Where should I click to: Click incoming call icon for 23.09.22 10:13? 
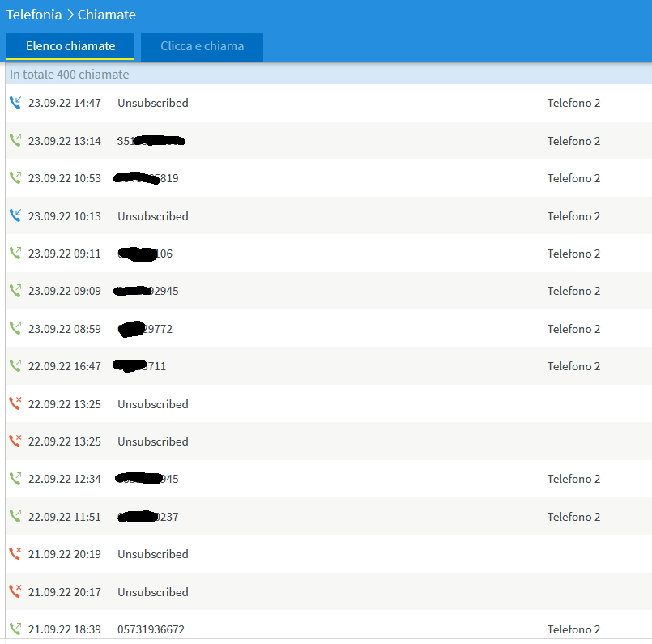(15, 215)
